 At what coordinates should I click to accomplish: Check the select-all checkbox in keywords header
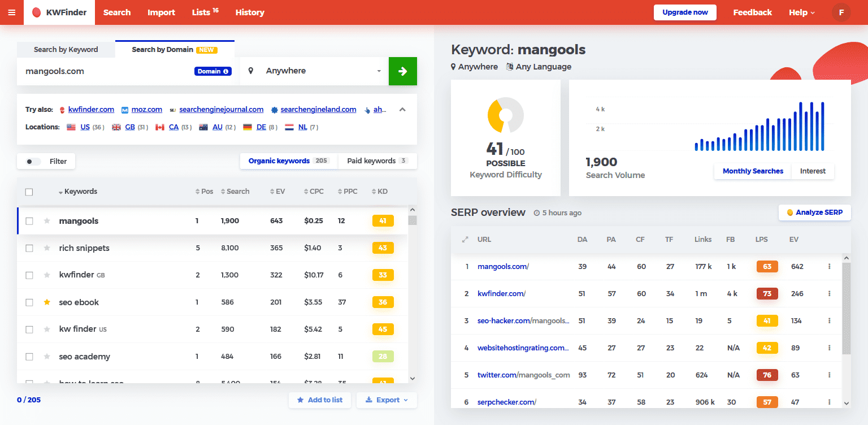pyautogui.click(x=29, y=192)
